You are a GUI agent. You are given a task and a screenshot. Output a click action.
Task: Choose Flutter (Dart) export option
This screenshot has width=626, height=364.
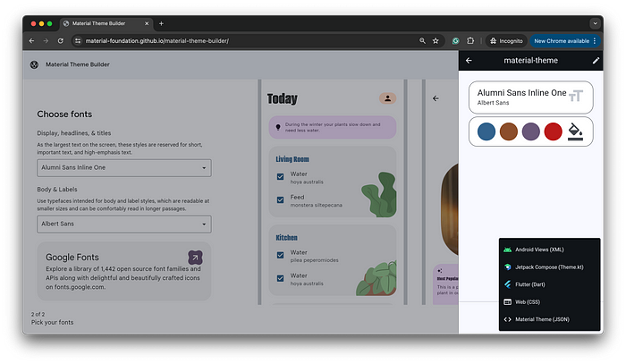tap(549, 284)
